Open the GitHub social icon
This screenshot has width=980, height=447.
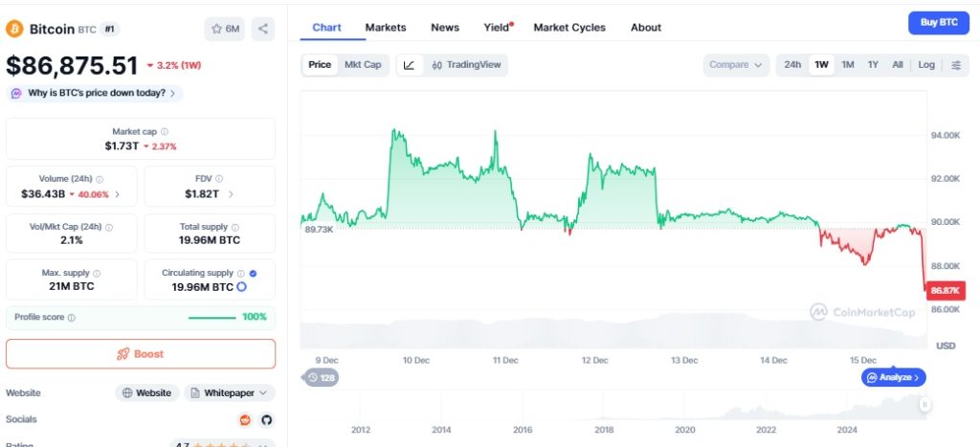267,419
